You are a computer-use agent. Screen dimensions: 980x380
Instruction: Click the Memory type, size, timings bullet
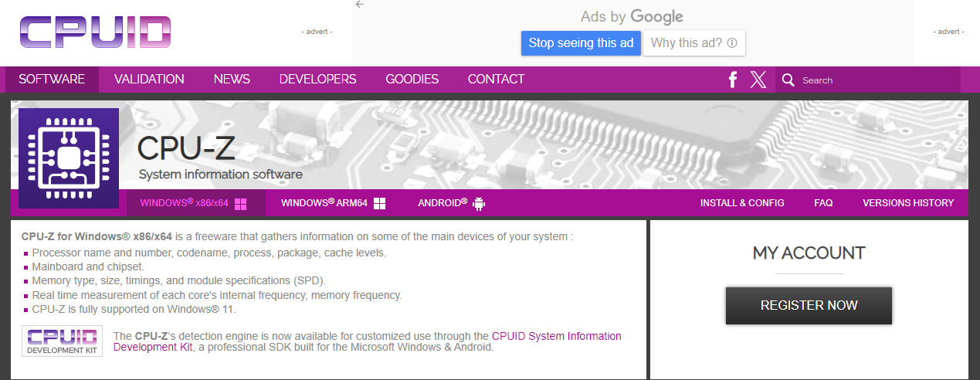[x=178, y=280]
